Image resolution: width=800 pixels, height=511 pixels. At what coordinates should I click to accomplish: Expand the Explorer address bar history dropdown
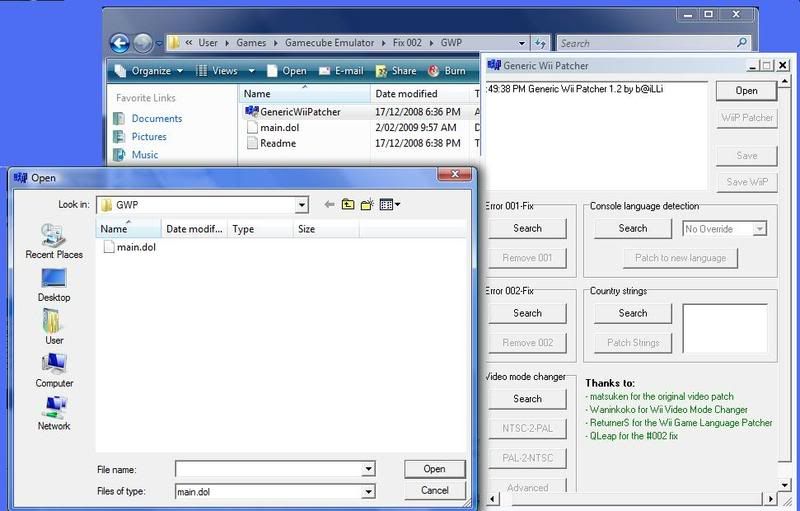click(x=521, y=43)
